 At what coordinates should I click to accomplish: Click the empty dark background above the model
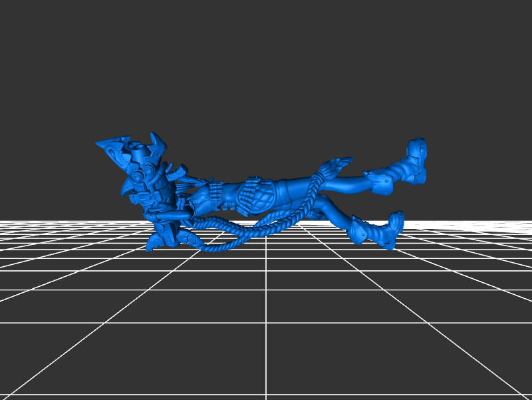[x=266, y=67]
